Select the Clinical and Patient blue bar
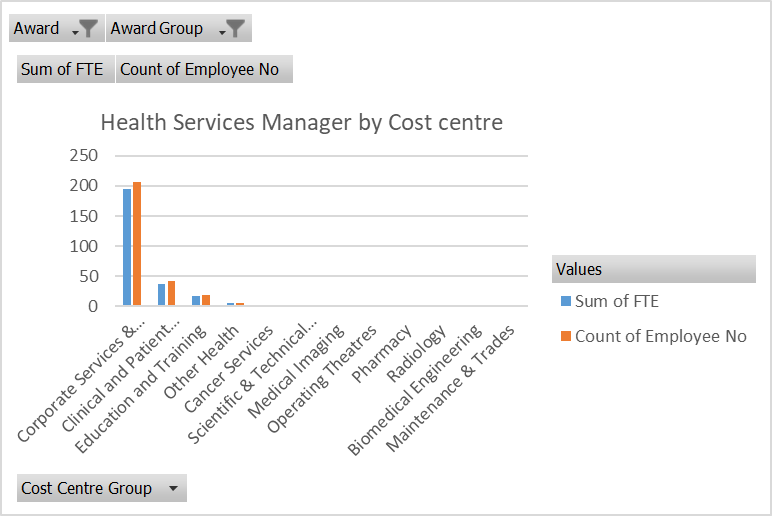The image size is (772, 516). [161, 295]
